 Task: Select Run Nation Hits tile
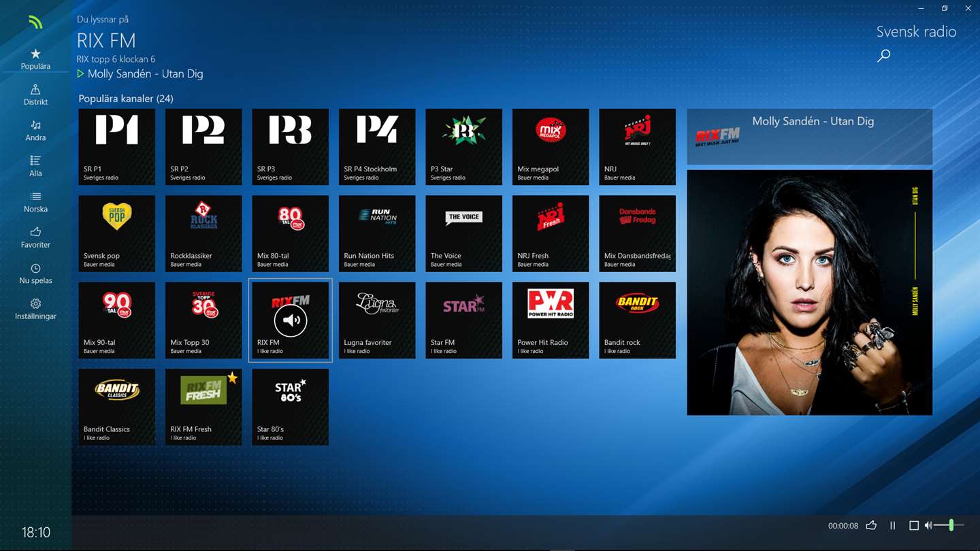(x=377, y=234)
